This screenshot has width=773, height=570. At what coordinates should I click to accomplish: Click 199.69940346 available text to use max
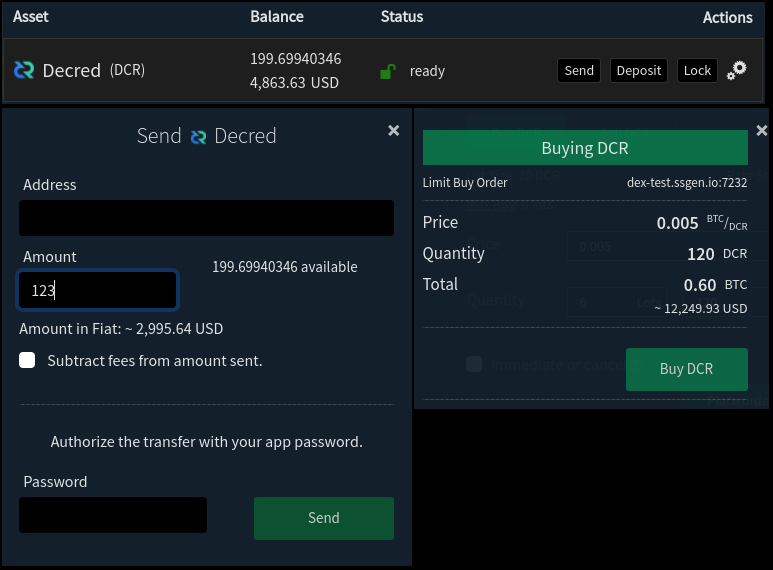tap(284, 267)
